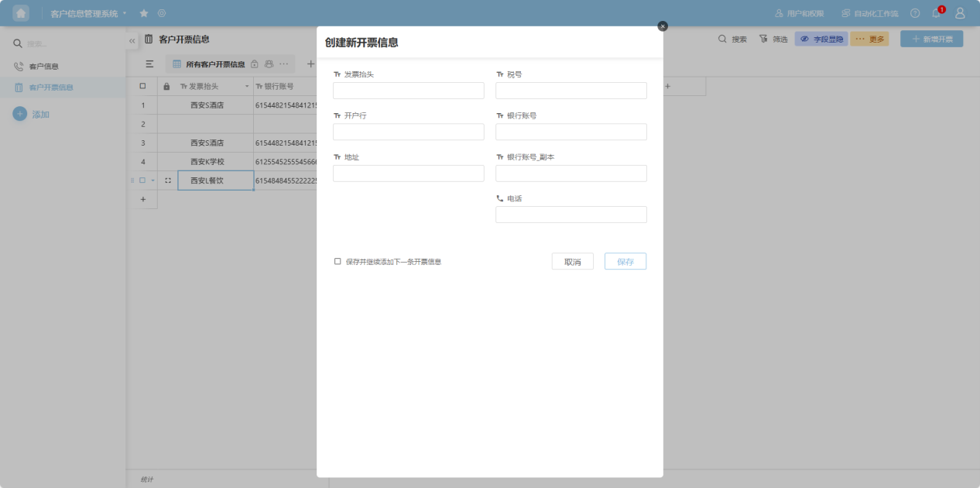Enable 保存并继续添加下一条开票信息 checkbox
This screenshot has height=488, width=980.
(x=338, y=262)
